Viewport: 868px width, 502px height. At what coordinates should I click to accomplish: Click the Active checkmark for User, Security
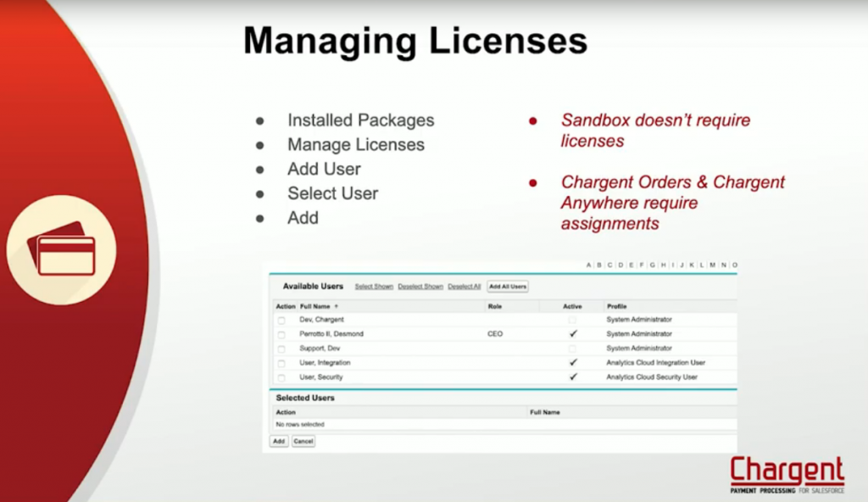pyautogui.click(x=573, y=376)
